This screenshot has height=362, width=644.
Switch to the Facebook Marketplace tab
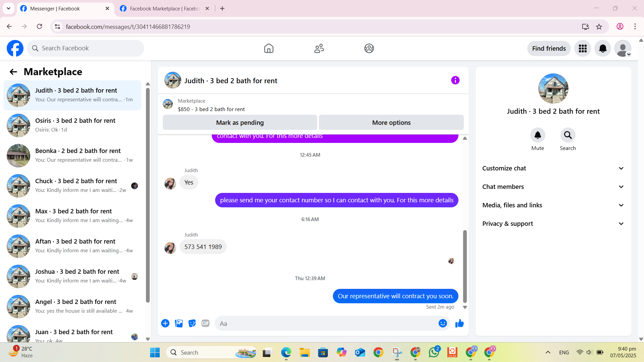coord(164,9)
